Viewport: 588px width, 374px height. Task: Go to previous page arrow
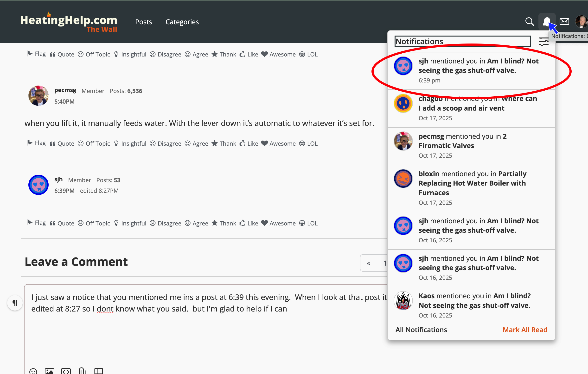[368, 263]
